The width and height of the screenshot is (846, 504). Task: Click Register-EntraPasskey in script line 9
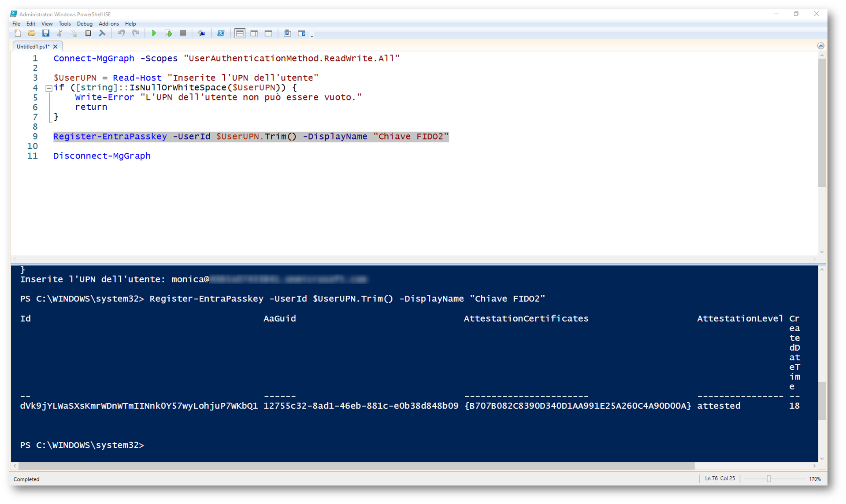(x=110, y=137)
